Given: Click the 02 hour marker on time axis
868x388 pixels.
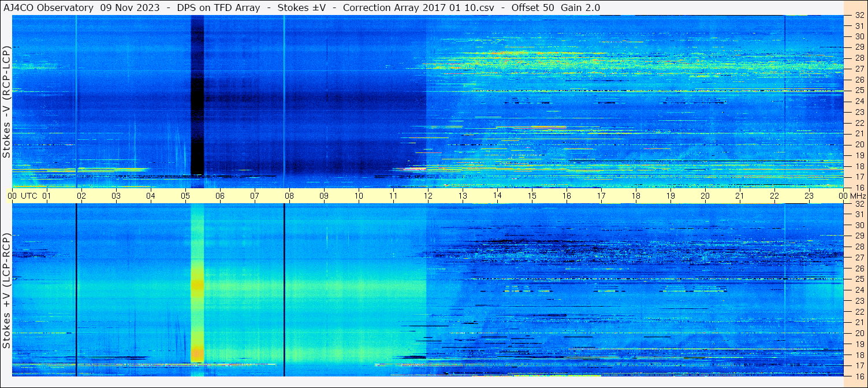Looking at the screenshot, I should (81, 196).
